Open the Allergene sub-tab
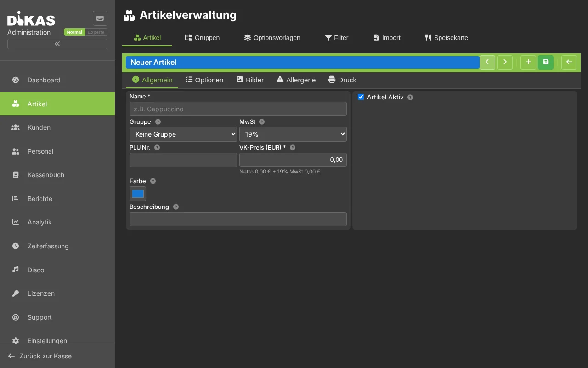 (296, 80)
